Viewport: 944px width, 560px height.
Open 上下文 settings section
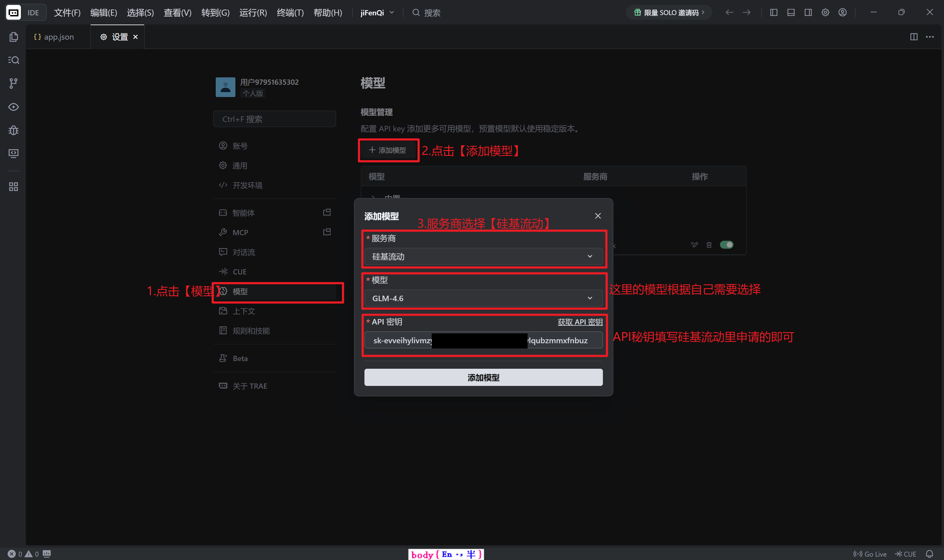point(274,311)
